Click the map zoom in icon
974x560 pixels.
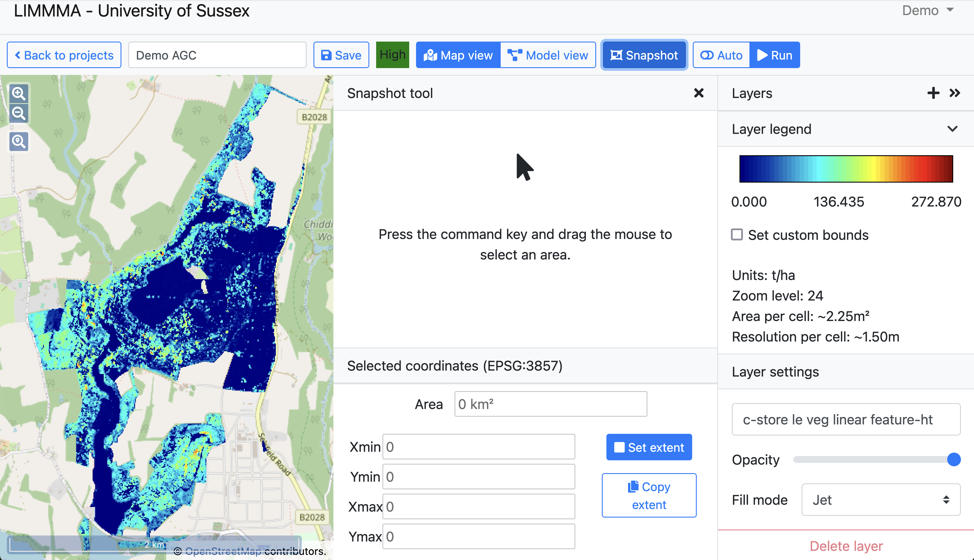[x=19, y=93]
